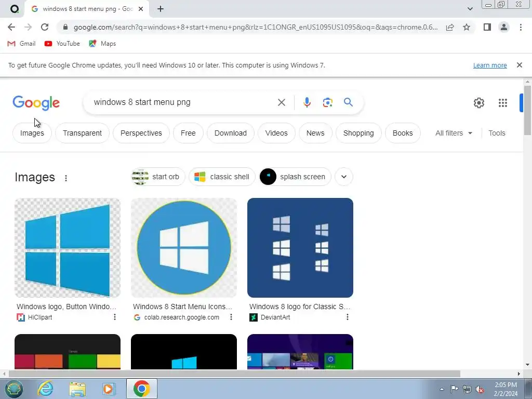Viewport: 532px width, 399px height.
Task: Open the search Tools button
Action: pyautogui.click(x=497, y=133)
